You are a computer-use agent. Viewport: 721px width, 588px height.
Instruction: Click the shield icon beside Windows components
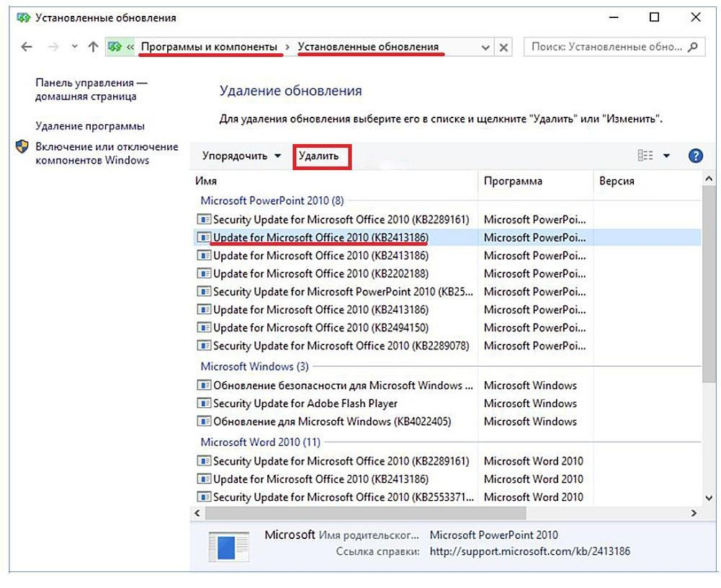[22, 147]
